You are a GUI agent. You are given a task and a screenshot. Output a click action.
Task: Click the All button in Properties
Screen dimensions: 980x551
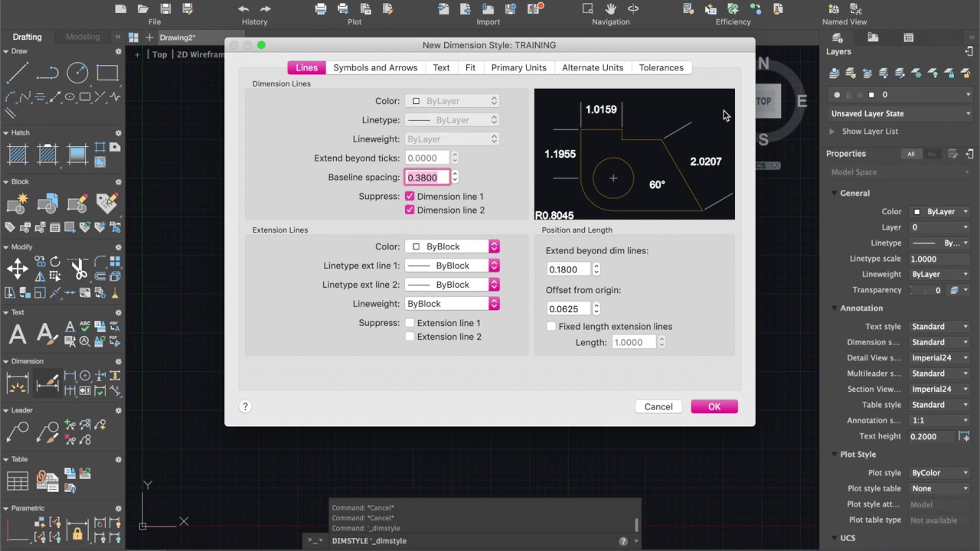pos(911,154)
